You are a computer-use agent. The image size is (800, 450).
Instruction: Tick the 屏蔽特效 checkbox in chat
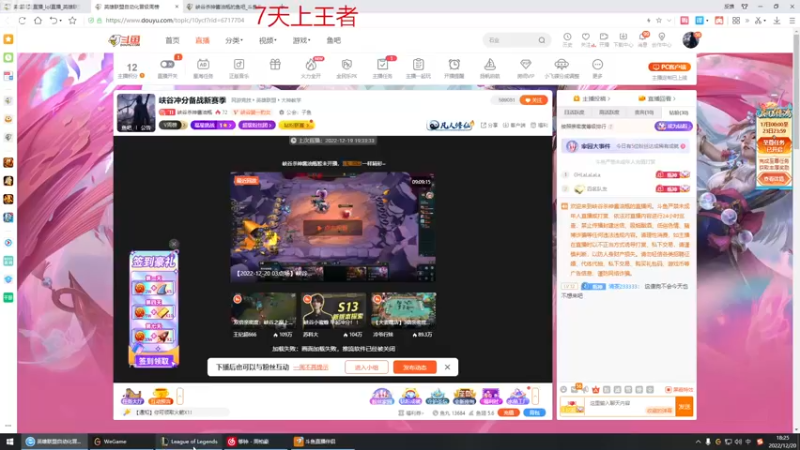click(x=668, y=389)
